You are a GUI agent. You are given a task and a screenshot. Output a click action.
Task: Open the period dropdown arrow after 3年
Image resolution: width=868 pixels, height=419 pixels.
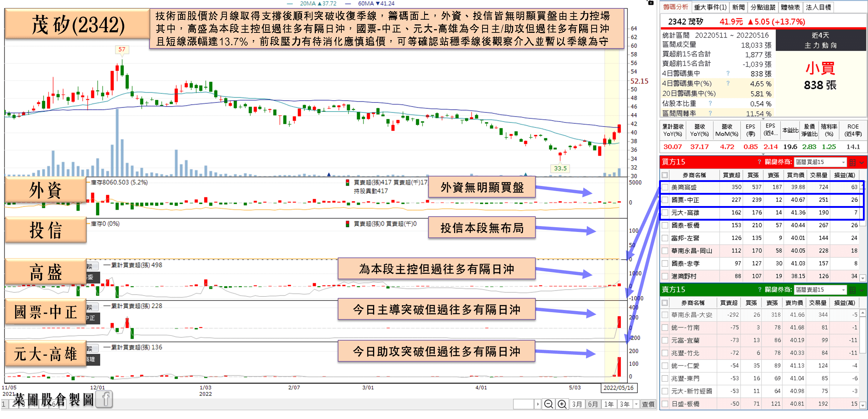tap(636, 404)
